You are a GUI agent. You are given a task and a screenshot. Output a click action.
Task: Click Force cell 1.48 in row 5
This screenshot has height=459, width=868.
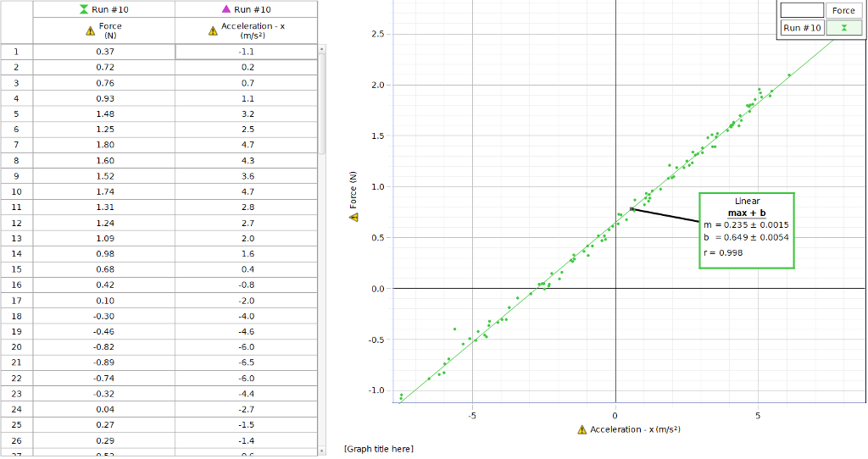104,114
